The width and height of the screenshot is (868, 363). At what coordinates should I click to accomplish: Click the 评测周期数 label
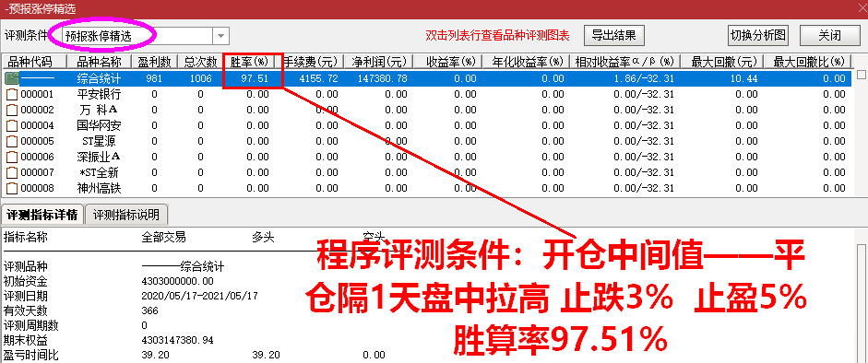[x=31, y=325]
